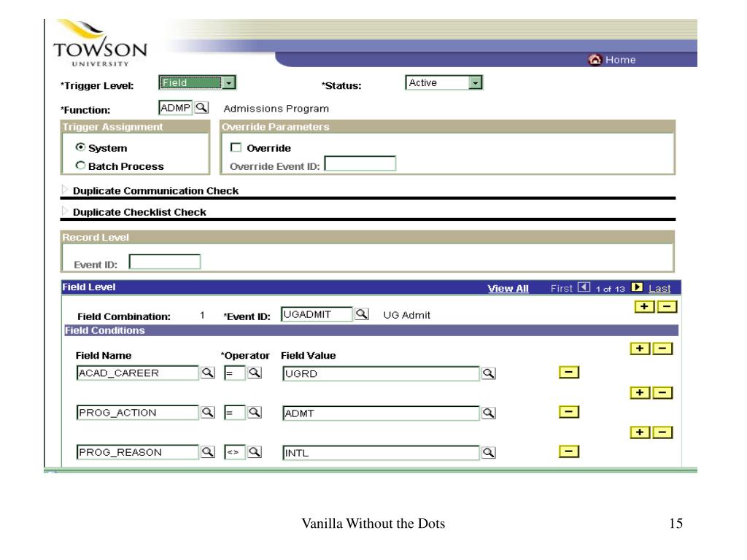Open lookup for the UGADMIT Event ID

pyautogui.click(x=362, y=314)
